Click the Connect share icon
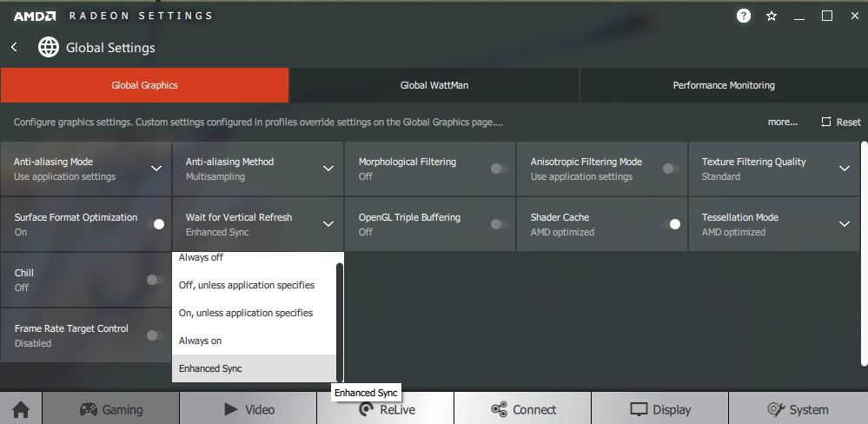The width and height of the screenshot is (868, 424). (499, 409)
